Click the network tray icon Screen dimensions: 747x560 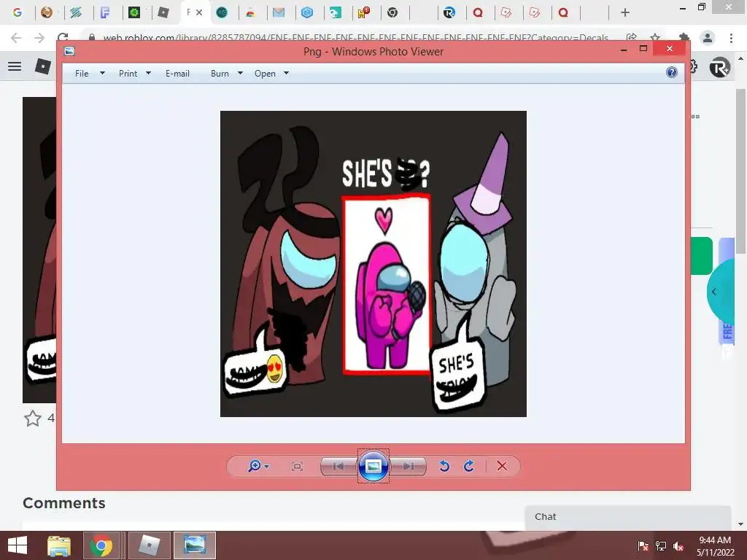[x=661, y=545]
